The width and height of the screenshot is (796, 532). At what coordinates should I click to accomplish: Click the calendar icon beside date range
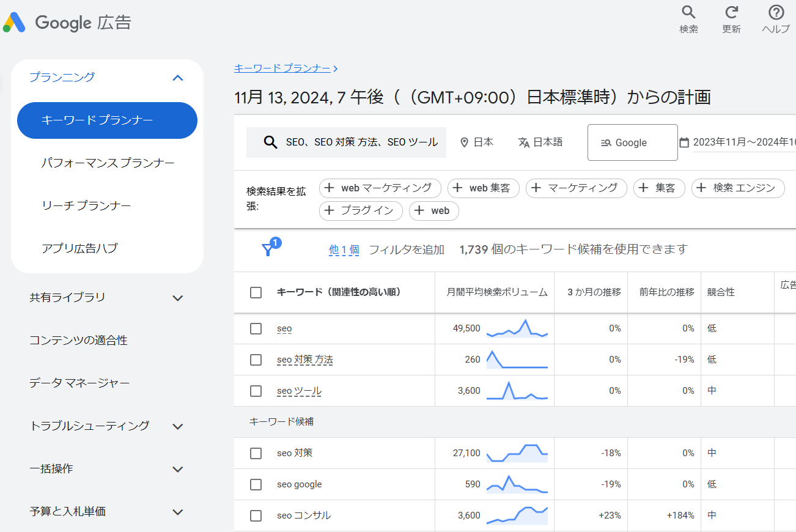(684, 142)
